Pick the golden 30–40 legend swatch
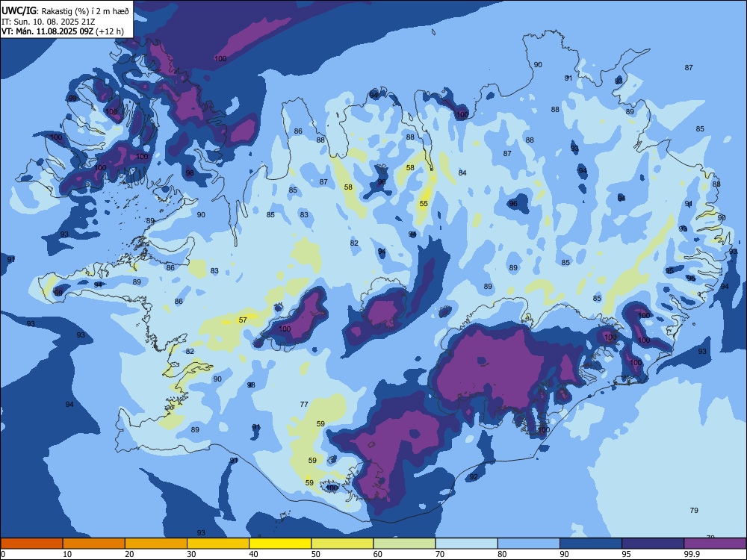Viewport: 747px width, 560px height. (218, 544)
